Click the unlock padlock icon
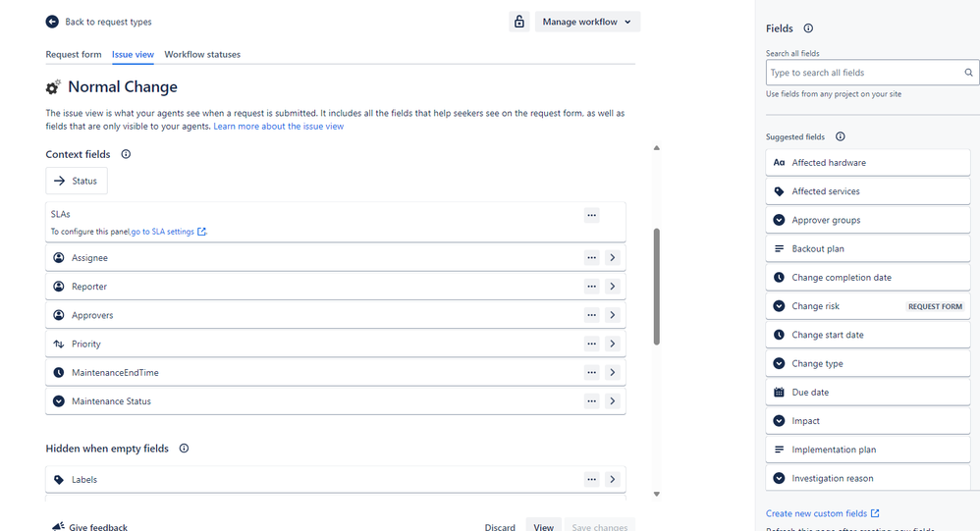 [518, 22]
